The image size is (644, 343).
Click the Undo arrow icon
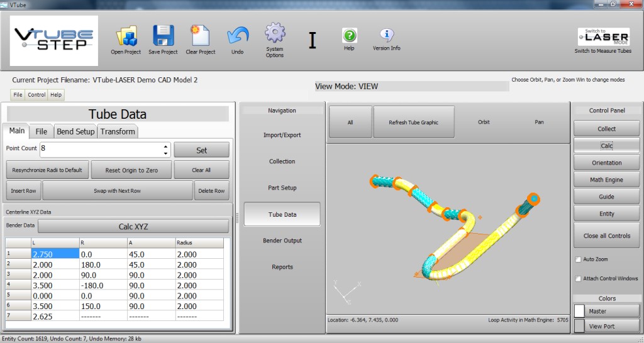237,36
